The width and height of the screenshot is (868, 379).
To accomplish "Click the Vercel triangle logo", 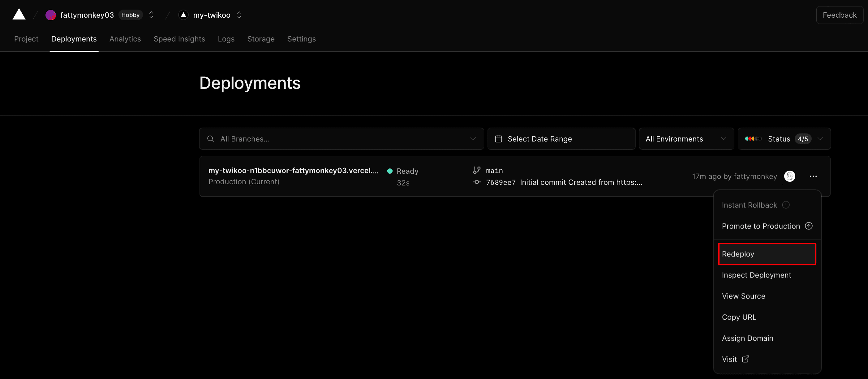I will [x=19, y=15].
